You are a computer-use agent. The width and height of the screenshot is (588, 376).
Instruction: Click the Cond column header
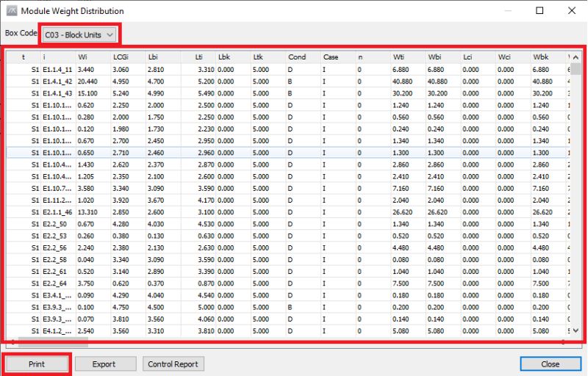[x=304, y=57]
